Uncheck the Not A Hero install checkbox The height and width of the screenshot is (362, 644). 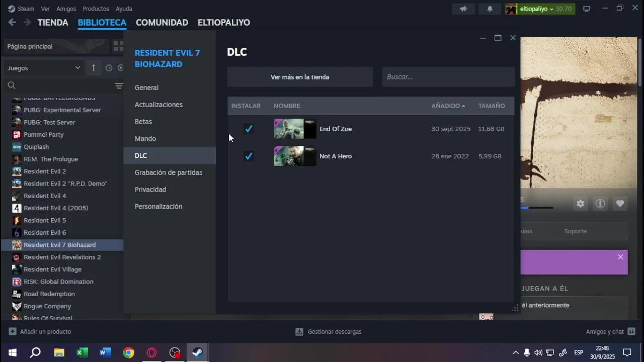pos(249,156)
